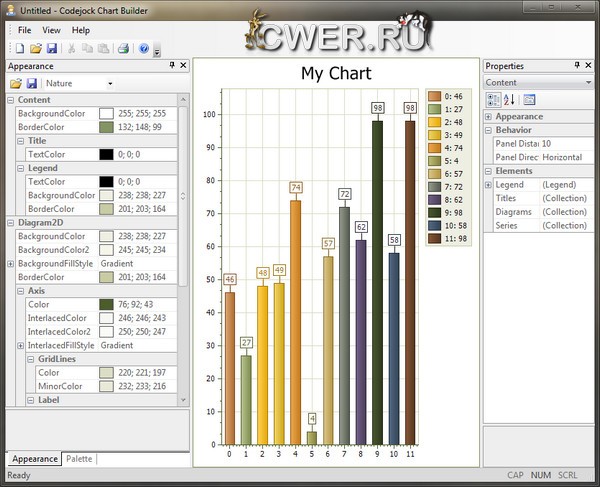Switch Properties to categorized view
This screenshot has height=487, width=600.
[x=493, y=100]
